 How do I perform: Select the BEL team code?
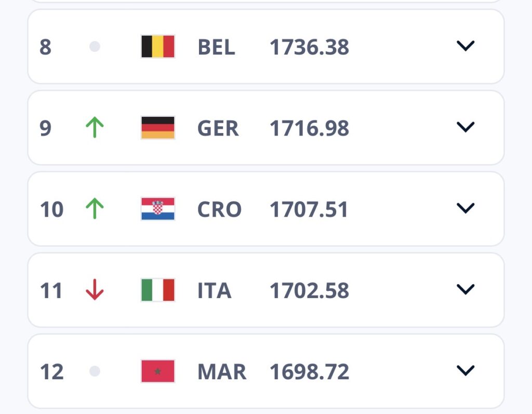click(x=216, y=47)
